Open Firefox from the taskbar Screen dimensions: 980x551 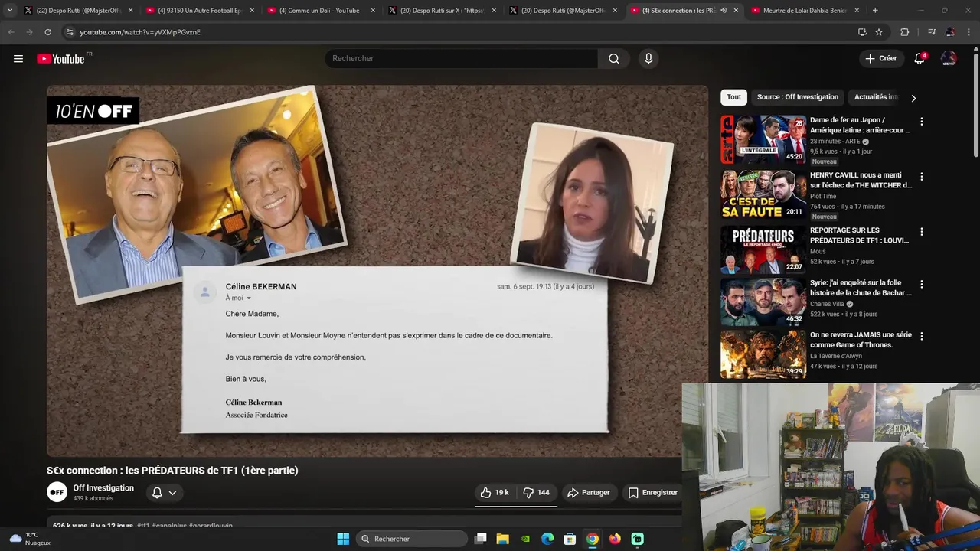click(615, 539)
